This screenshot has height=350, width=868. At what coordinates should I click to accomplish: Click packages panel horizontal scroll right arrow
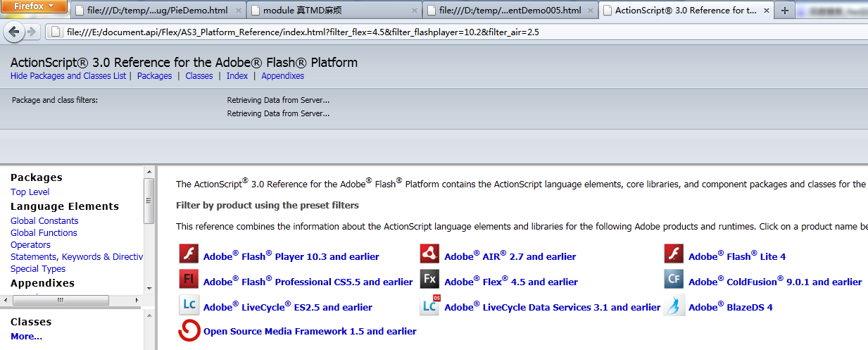pyautogui.click(x=137, y=300)
